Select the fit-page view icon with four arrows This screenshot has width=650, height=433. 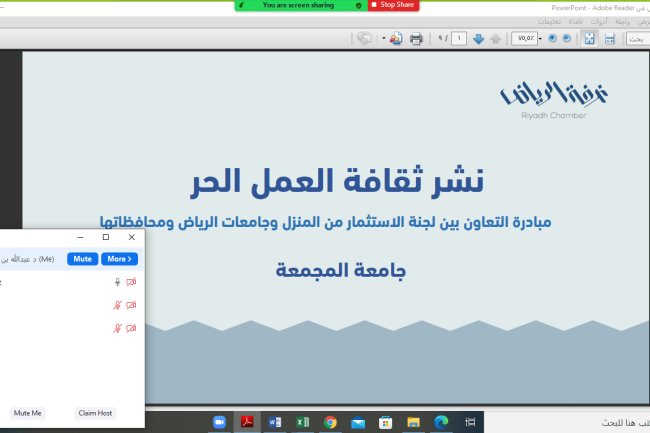(589, 39)
